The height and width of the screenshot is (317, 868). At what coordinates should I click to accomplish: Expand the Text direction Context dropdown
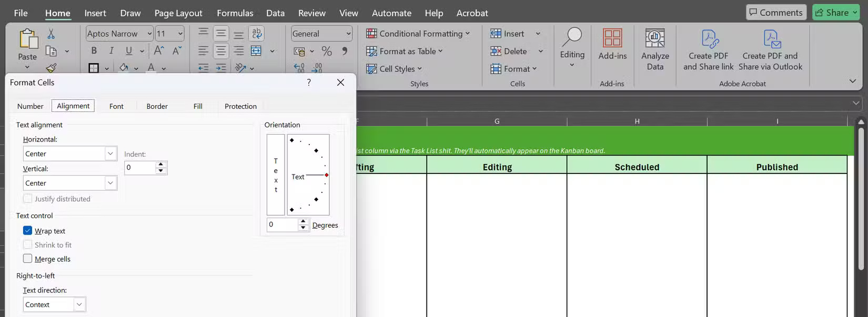[x=79, y=304]
